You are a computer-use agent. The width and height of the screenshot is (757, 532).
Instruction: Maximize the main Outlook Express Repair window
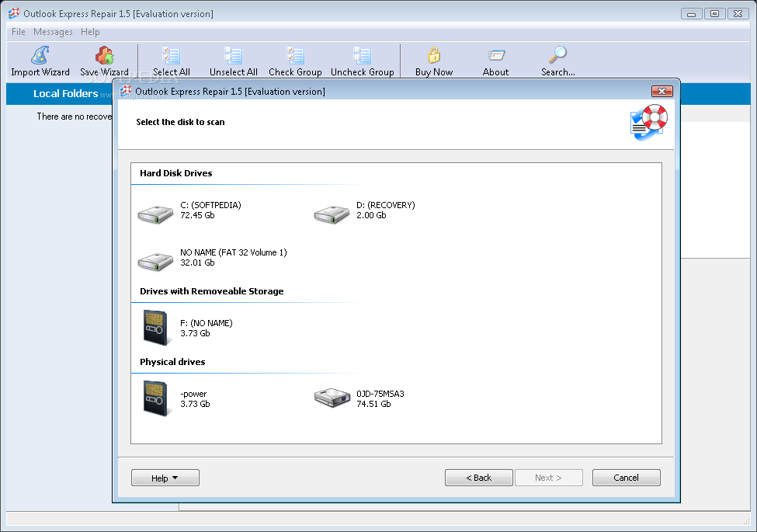click(x=715, y=14)
